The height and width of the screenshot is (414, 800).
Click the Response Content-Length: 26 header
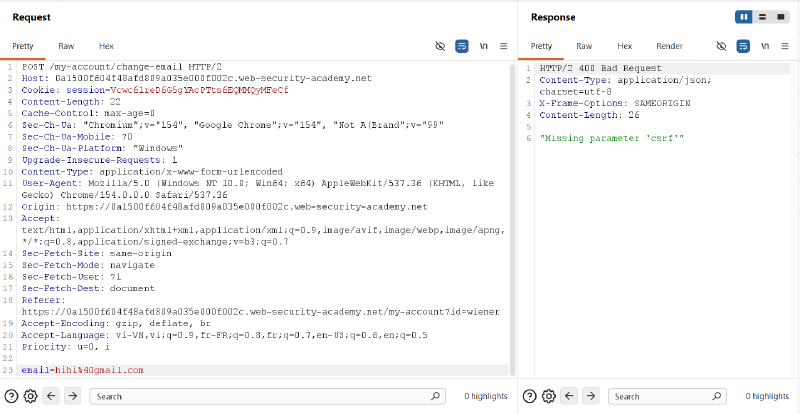pos(589,115)
